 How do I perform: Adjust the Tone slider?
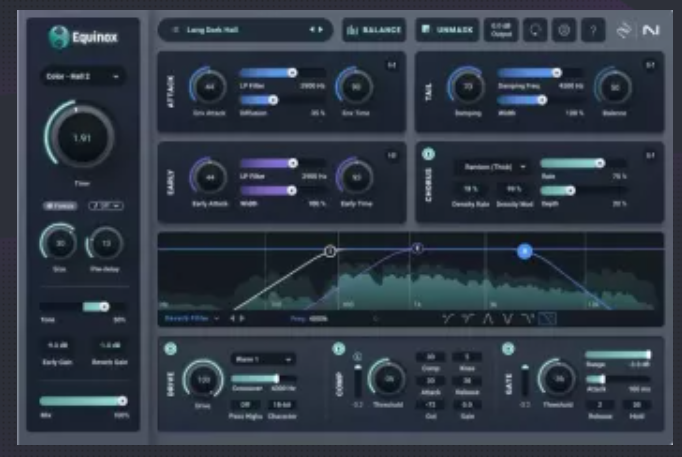[83, 307]
